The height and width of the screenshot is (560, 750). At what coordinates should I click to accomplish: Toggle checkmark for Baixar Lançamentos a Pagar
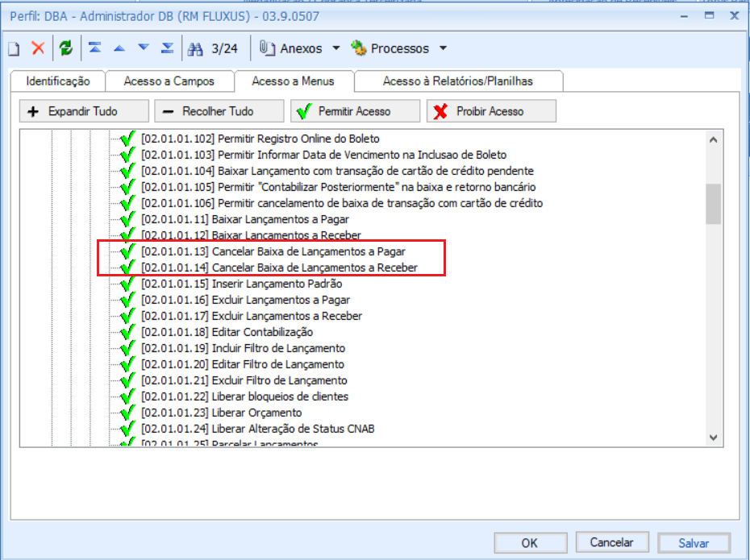pyautogui.click(x=127, y=219)
